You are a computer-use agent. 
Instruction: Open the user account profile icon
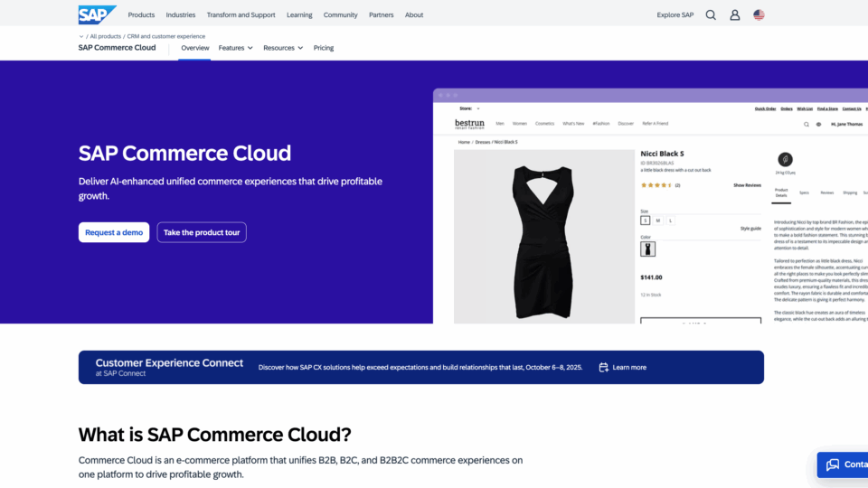(x=734, y=15)
